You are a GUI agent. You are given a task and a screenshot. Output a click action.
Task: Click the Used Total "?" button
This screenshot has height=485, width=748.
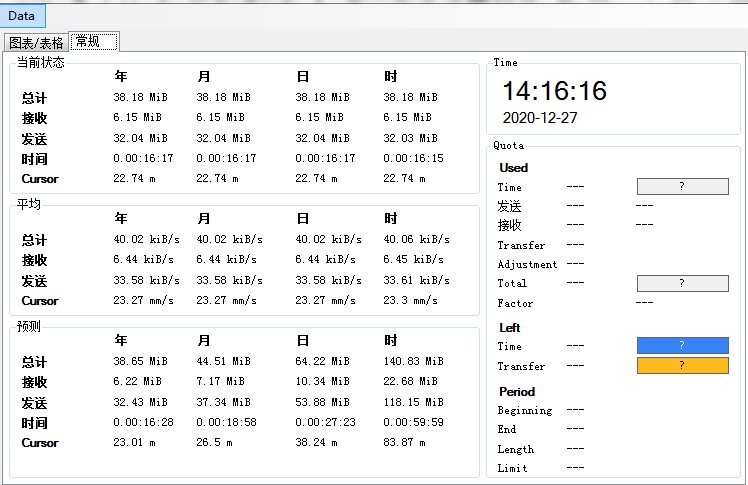coord(682,284)
